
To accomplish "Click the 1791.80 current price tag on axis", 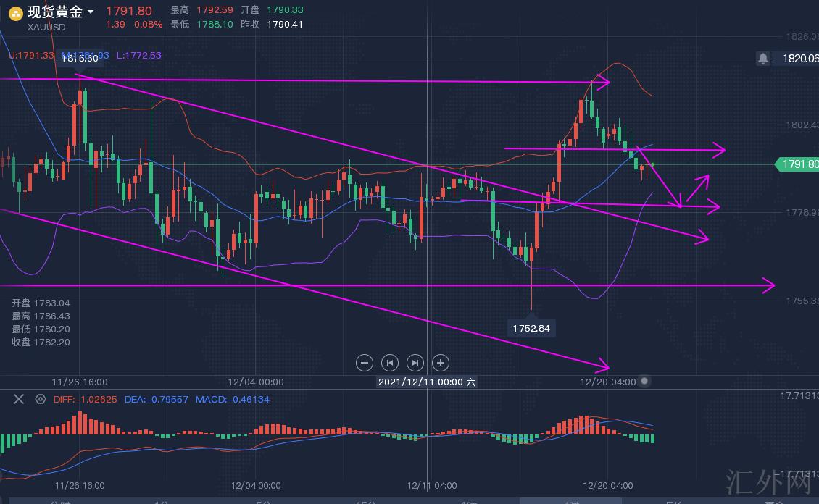I will (797, 164).
